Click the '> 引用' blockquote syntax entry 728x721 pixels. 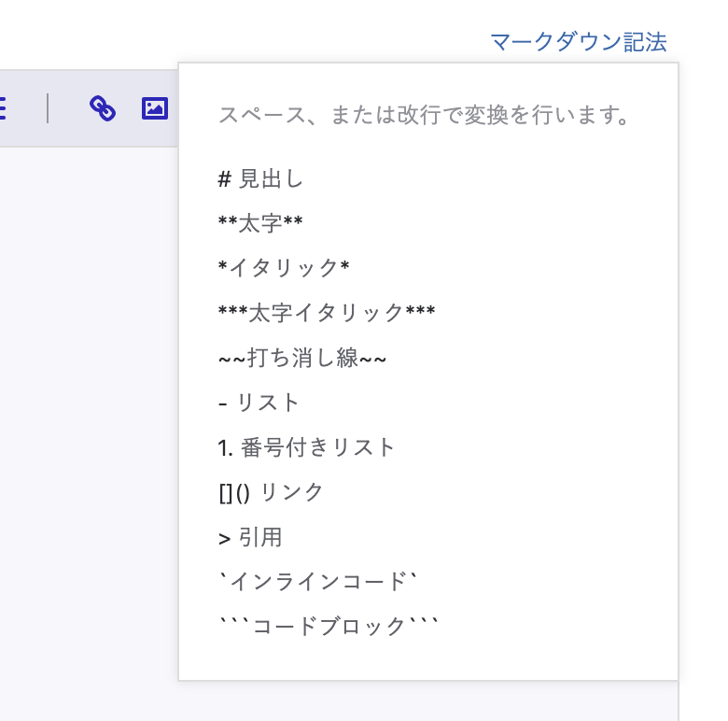(249, 537)
